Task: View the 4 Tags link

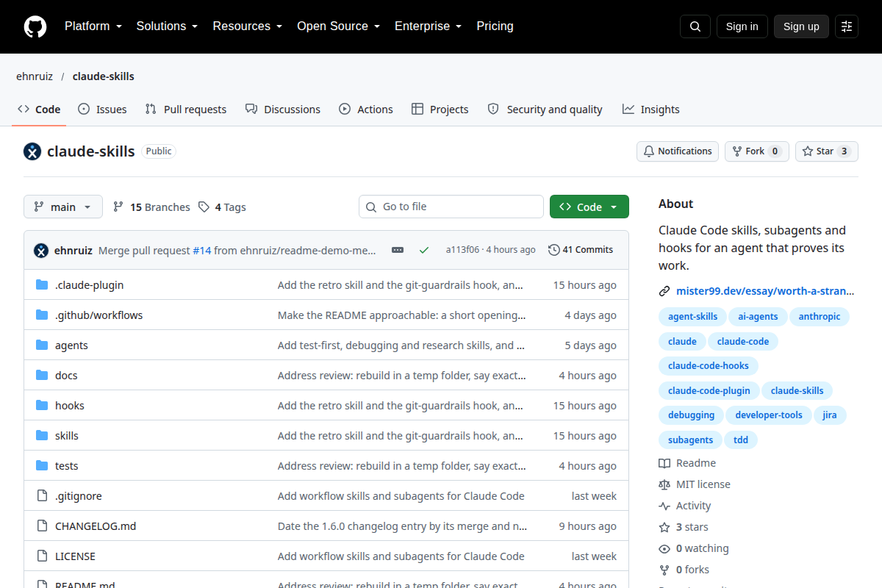Action: pos(222,207)
